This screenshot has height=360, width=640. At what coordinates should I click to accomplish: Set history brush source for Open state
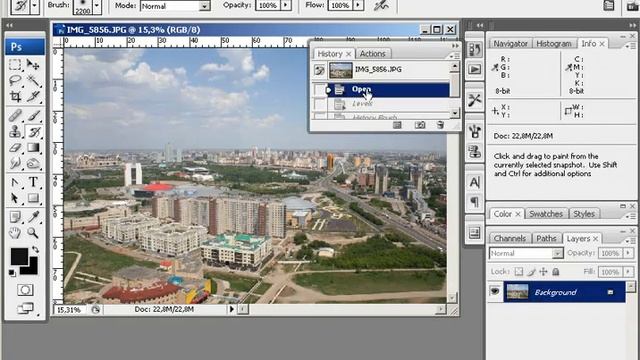pyautogui.click(x=320, y=90)
